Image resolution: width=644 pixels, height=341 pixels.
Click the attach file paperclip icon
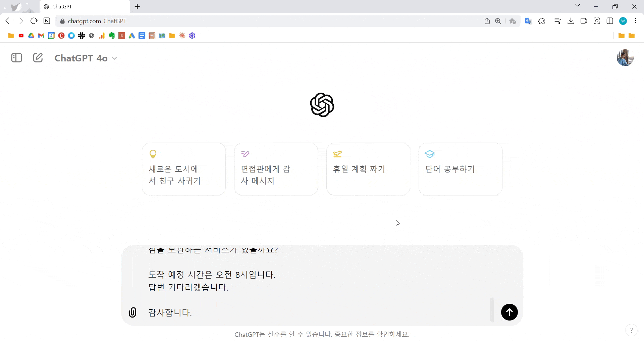coord(132,312)
